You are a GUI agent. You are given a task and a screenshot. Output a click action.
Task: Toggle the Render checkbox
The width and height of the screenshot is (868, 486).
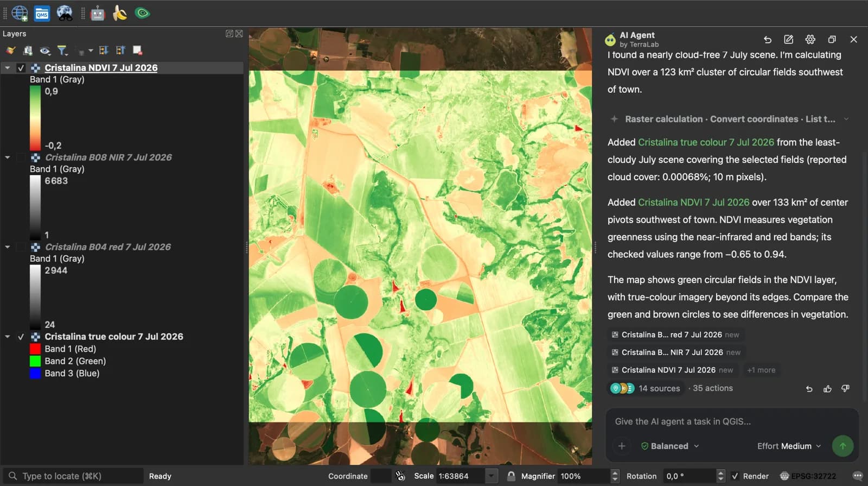tap(735, 476)
